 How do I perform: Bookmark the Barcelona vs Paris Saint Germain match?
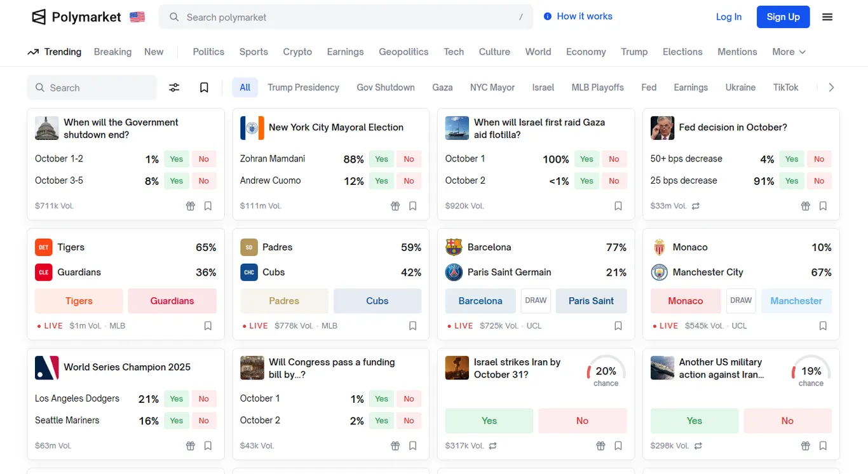pyautogui.click(x=618, y=326)
